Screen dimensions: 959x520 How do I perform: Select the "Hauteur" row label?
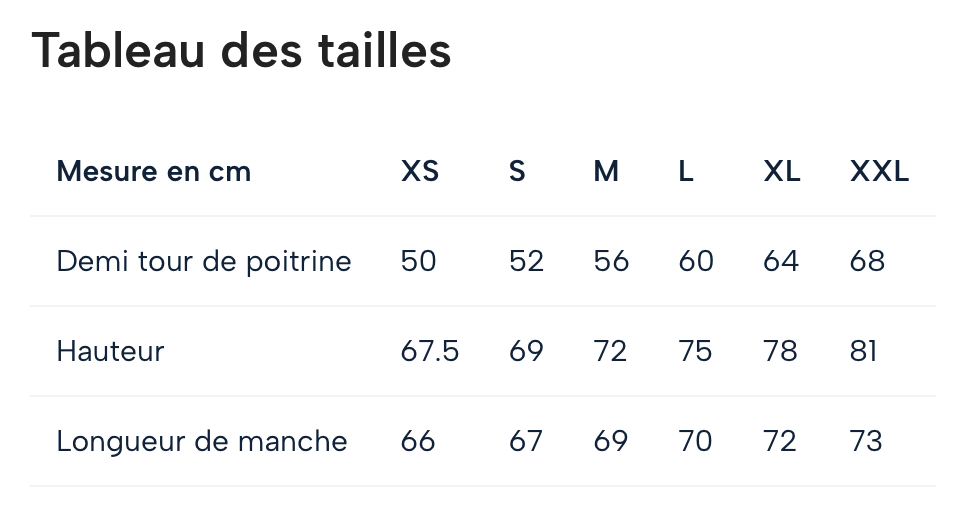tap(110, 352)
